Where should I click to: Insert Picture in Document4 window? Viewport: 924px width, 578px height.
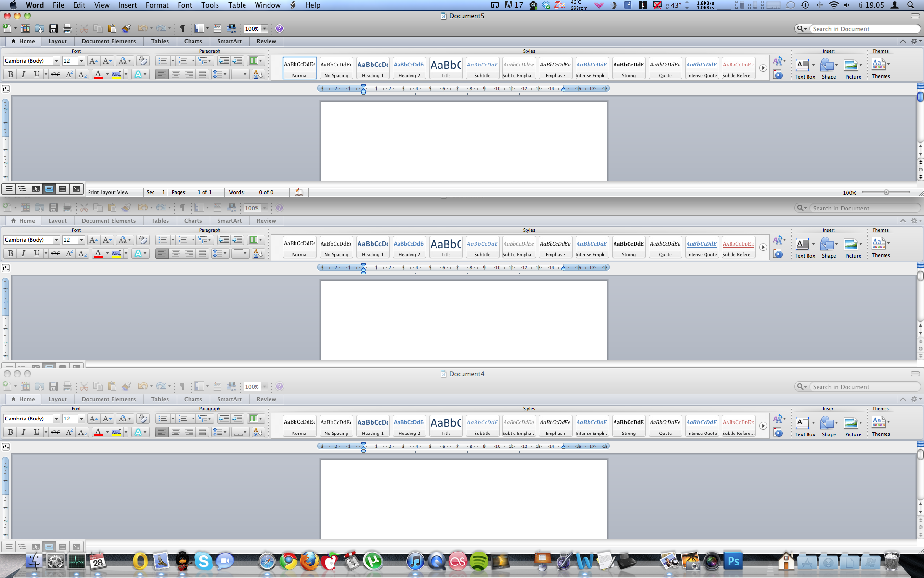(x=853, y=427)
